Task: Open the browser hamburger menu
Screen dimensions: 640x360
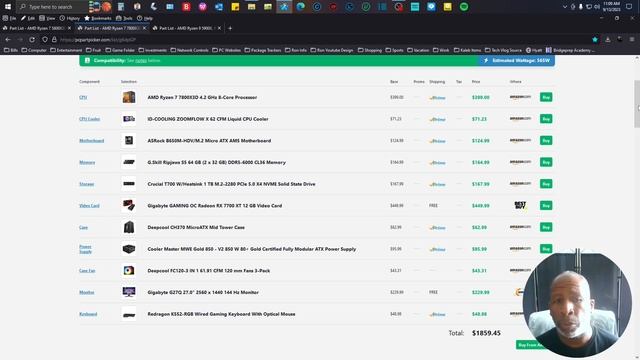Action: point(632,40)
